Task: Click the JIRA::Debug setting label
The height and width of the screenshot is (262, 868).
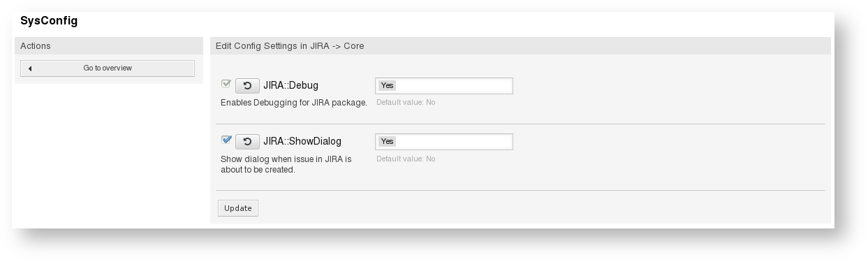Action: (x=290, y=85)
